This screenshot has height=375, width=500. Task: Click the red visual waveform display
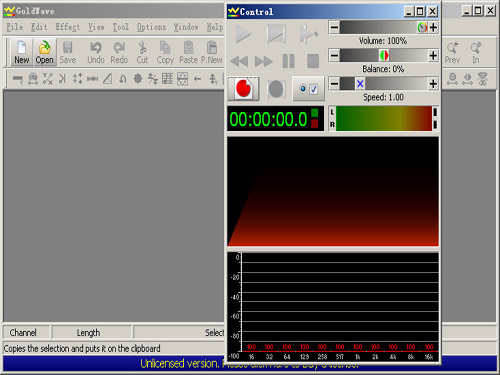pyautogui.click(x=333, y=192)
